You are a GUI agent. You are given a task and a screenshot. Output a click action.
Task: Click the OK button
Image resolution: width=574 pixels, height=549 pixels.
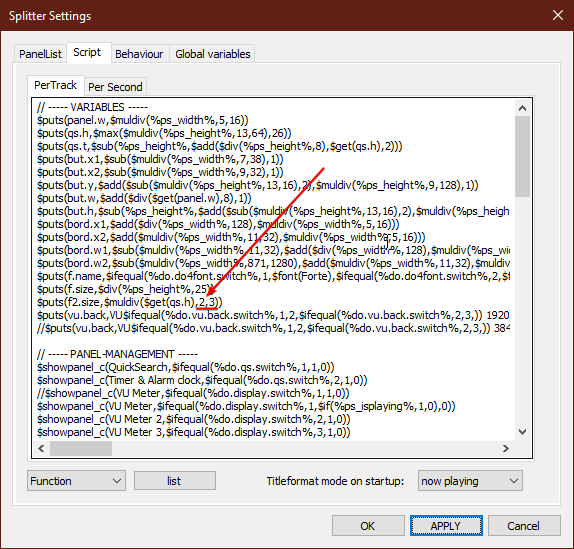point(368,526)
